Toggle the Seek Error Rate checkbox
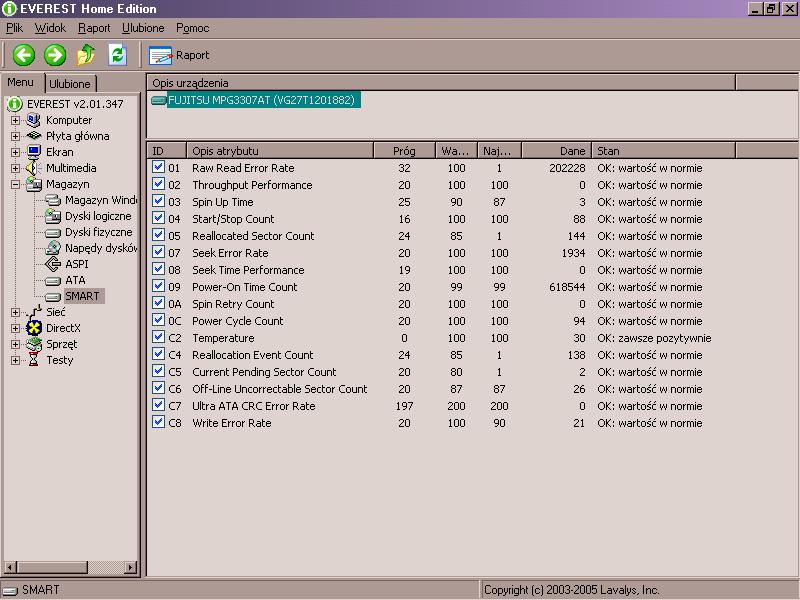This screenshot has width=800, height=600. coord(158,252)
